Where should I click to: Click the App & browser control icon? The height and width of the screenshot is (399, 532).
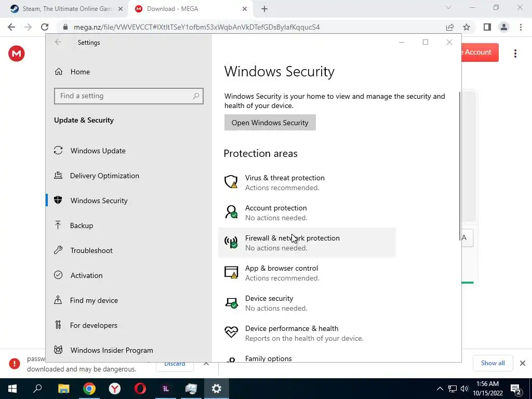pos(231,272)
